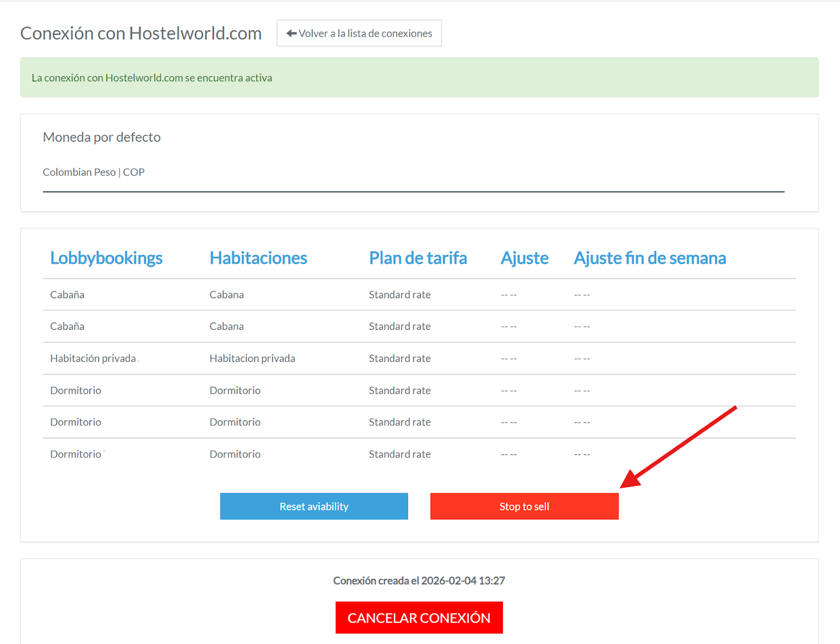Click the Ajuste fin de semana header
Image resolution: width=840 pixels, height=644 pixels.
click(649, 258)
